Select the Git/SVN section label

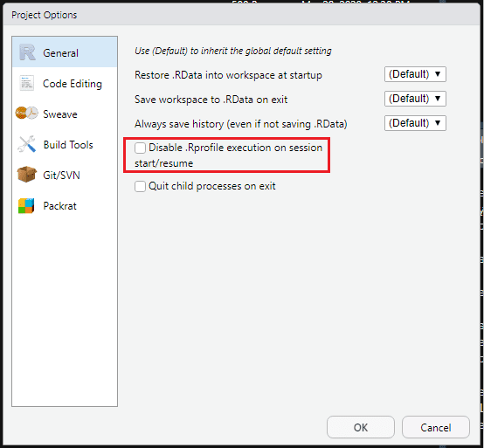click(x=61, y=176)
